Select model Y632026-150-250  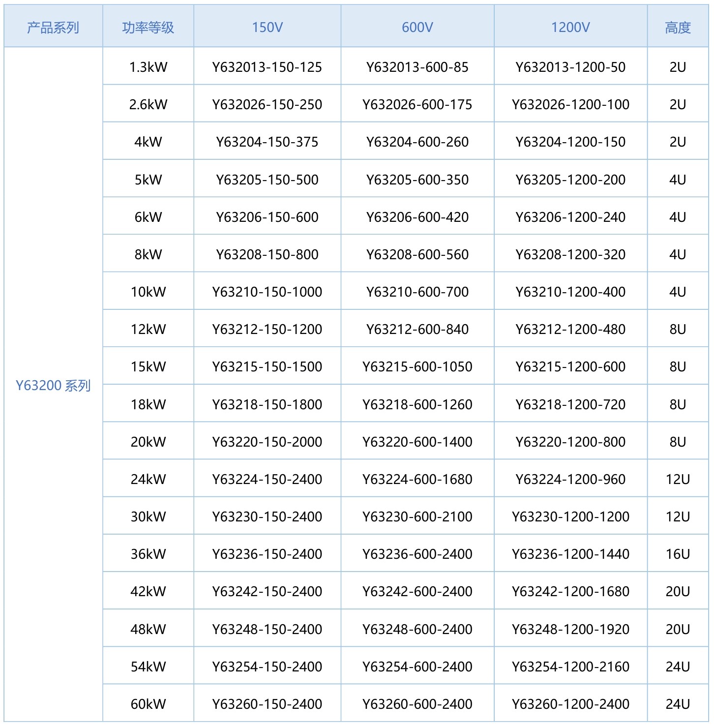pos(267,104)
